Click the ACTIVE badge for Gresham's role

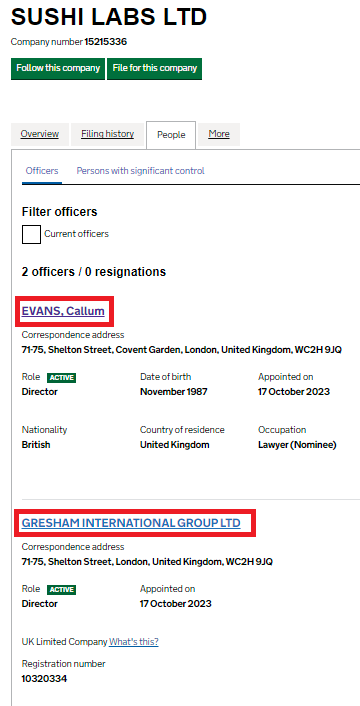pyautogui.click(x=61, y=590)
